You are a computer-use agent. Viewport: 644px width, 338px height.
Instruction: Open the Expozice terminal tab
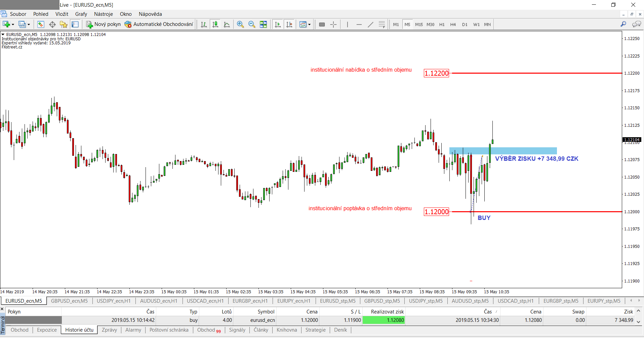pos(47,330)
